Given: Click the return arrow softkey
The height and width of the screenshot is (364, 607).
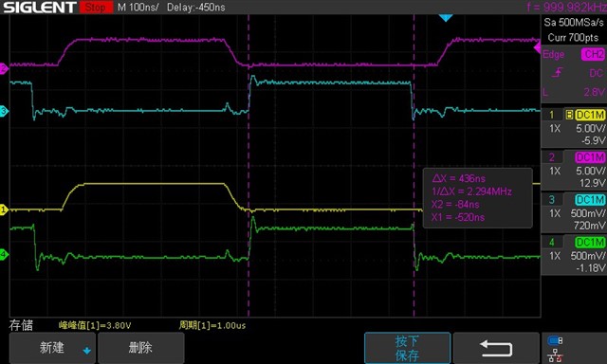Looking at the screenshot, I should 496,348.
